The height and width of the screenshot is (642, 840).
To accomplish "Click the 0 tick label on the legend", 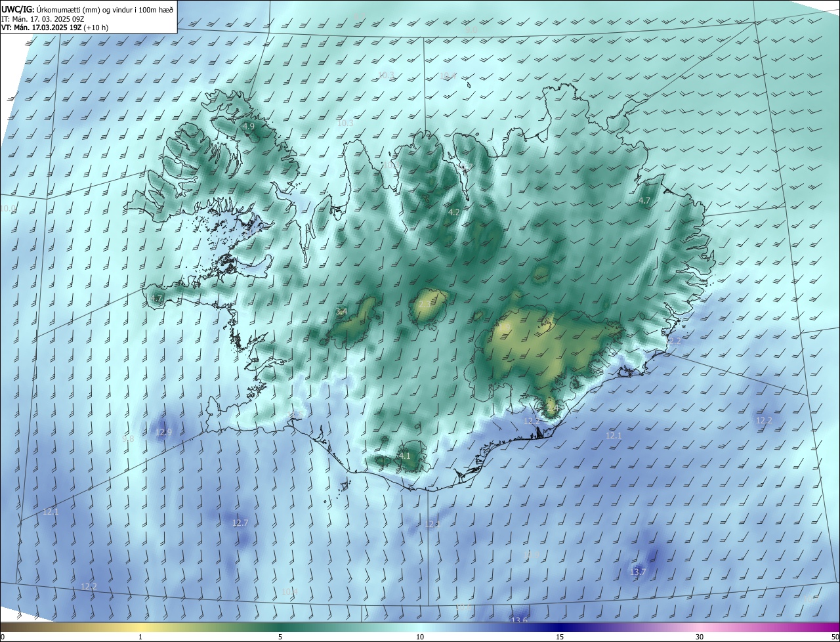I will coord(2,637).
